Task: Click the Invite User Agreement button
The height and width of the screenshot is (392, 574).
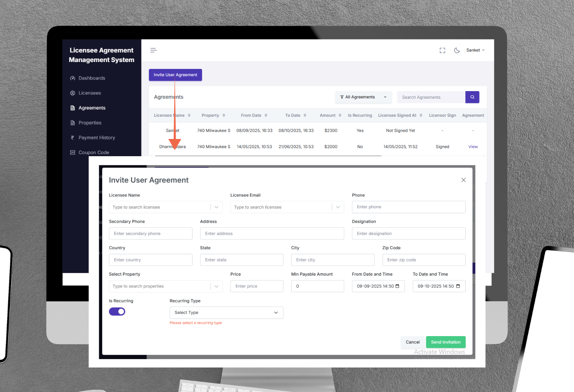Action: point(175,75)
